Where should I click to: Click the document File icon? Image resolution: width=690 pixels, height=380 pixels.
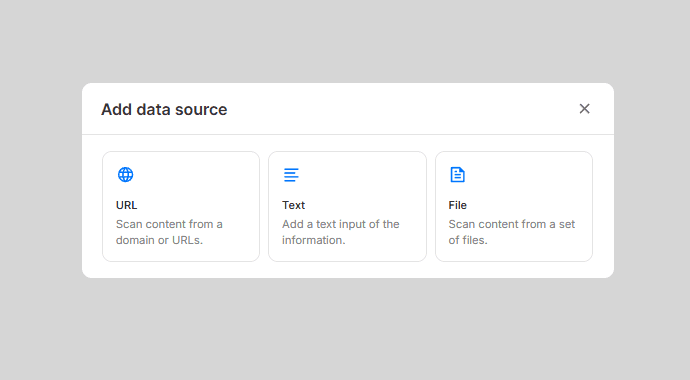click(458, 175)
